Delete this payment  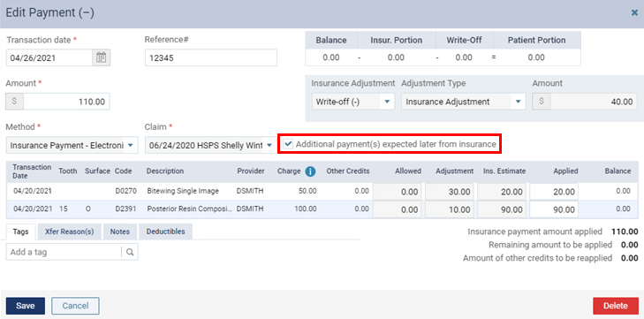pyautogui.click(x=616, y=306)
